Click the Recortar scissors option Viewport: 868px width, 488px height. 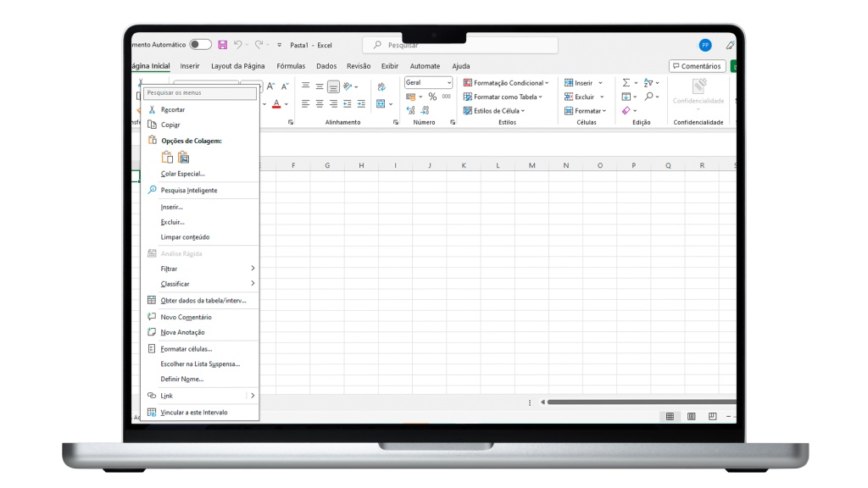[x=173, y=109]
